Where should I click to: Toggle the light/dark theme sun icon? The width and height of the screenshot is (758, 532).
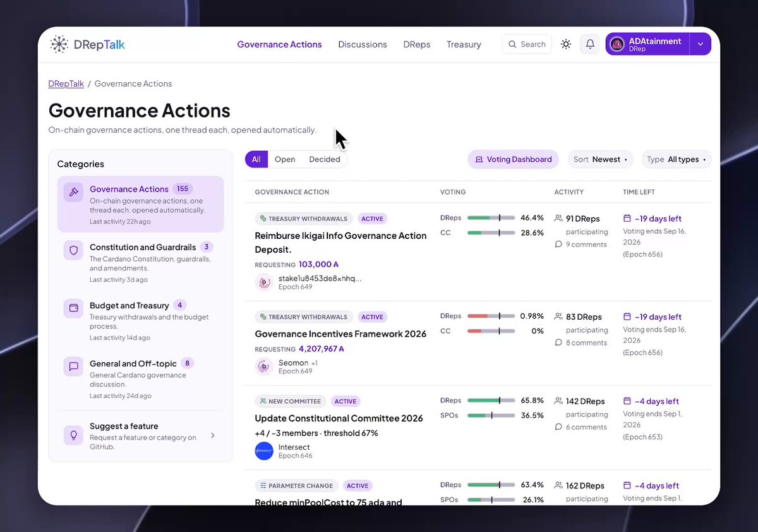pyautogui.click(x=566, y=44)
